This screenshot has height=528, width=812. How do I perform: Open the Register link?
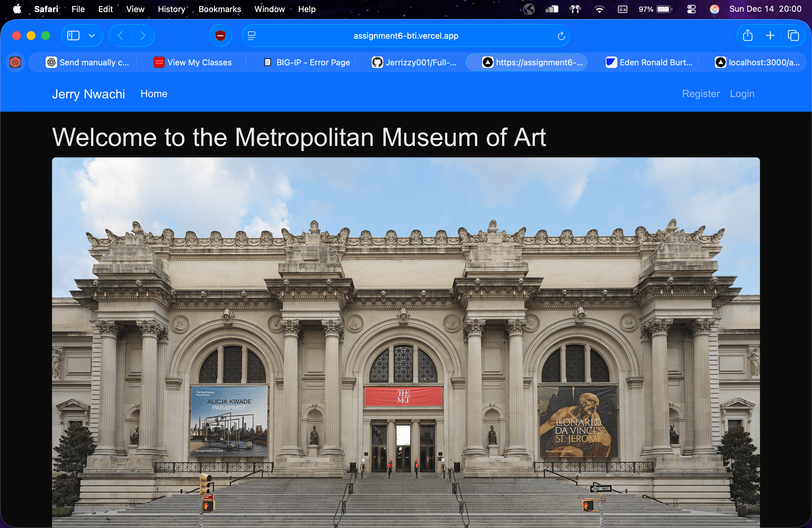701,94
